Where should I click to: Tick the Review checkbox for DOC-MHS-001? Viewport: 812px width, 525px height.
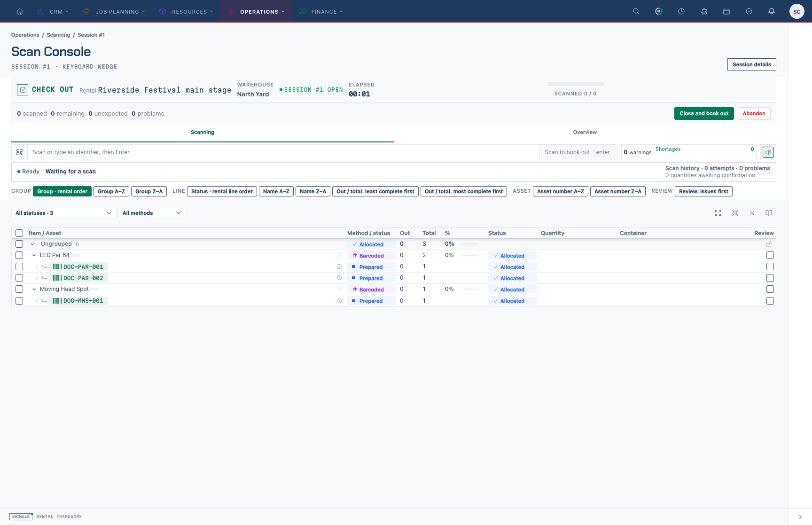(x=770, y=301)
